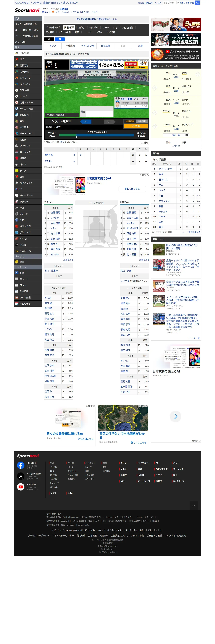Open プロ野球 in the left sidebar

28,53
